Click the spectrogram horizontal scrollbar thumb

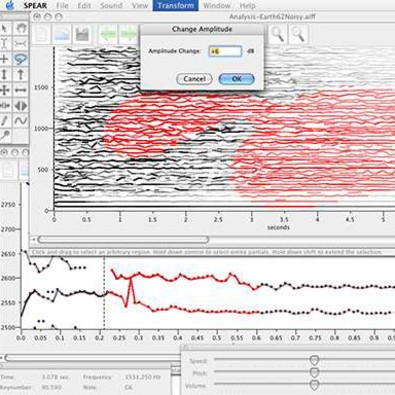[x=123, y=239]
